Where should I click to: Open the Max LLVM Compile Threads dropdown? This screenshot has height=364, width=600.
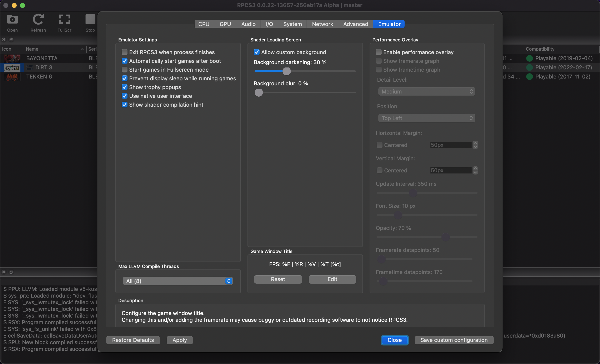(178, 281)
